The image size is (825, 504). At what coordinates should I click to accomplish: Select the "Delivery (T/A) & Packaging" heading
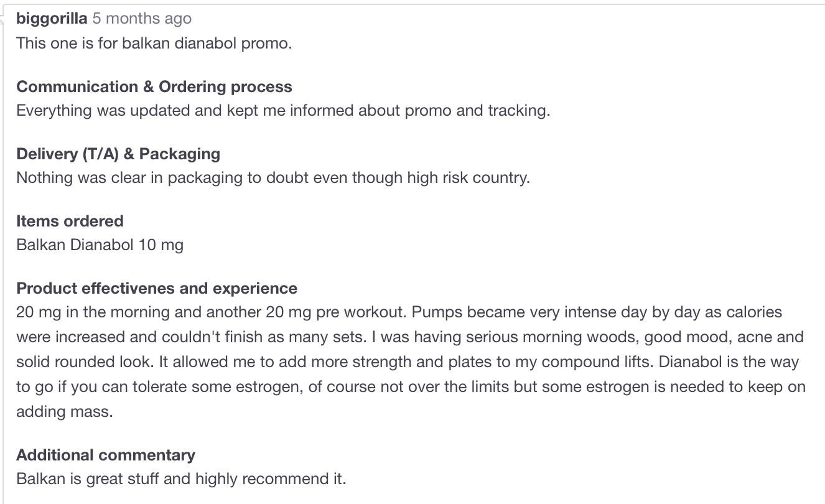[118, 154]
